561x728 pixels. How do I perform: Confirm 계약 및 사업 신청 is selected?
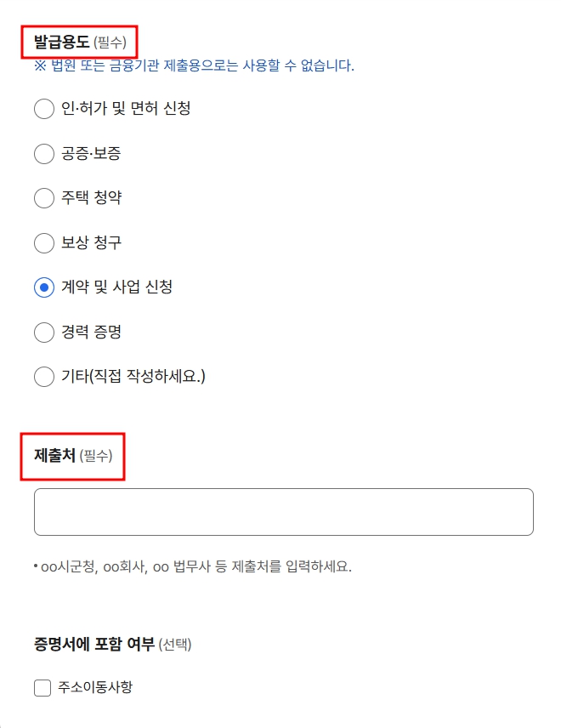[43, 287]
